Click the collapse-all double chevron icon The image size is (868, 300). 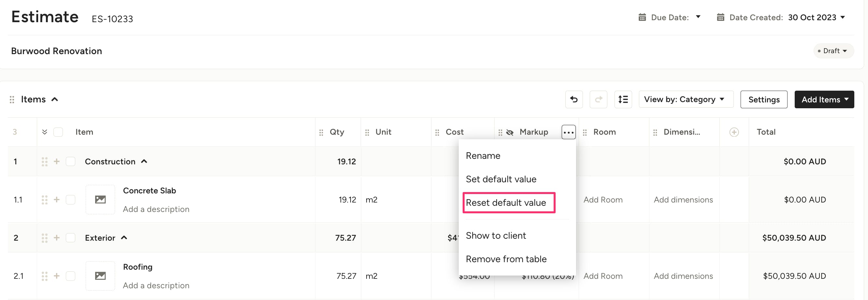click(45, 132)
